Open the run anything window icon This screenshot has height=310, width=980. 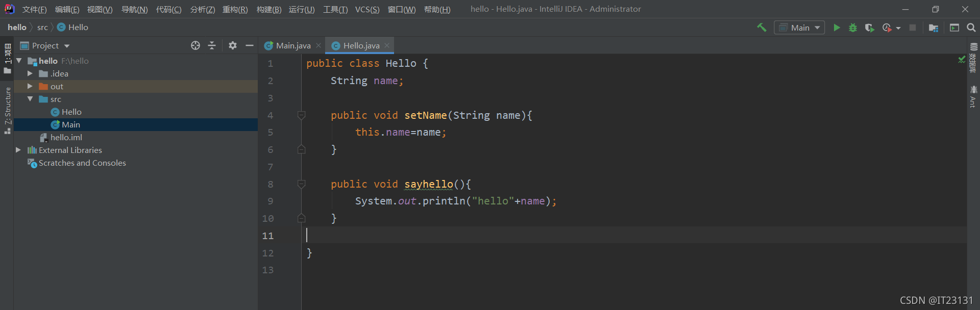pos(954,28)
